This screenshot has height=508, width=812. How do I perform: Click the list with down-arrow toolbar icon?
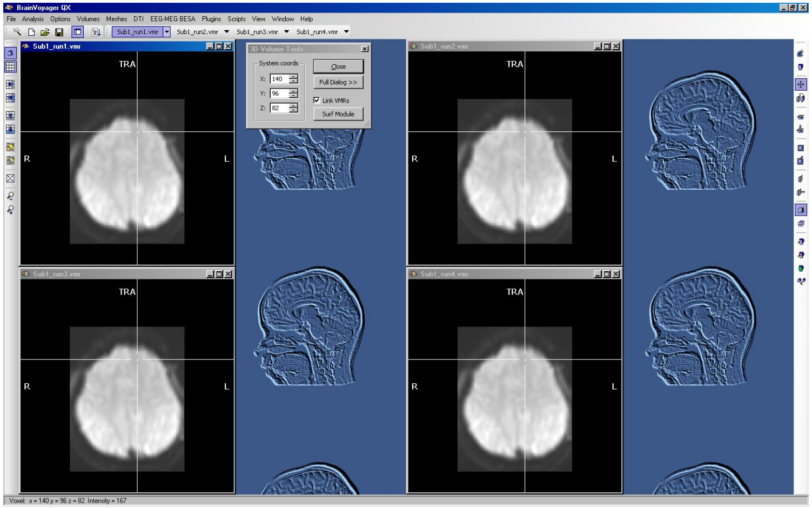(96, 32)
